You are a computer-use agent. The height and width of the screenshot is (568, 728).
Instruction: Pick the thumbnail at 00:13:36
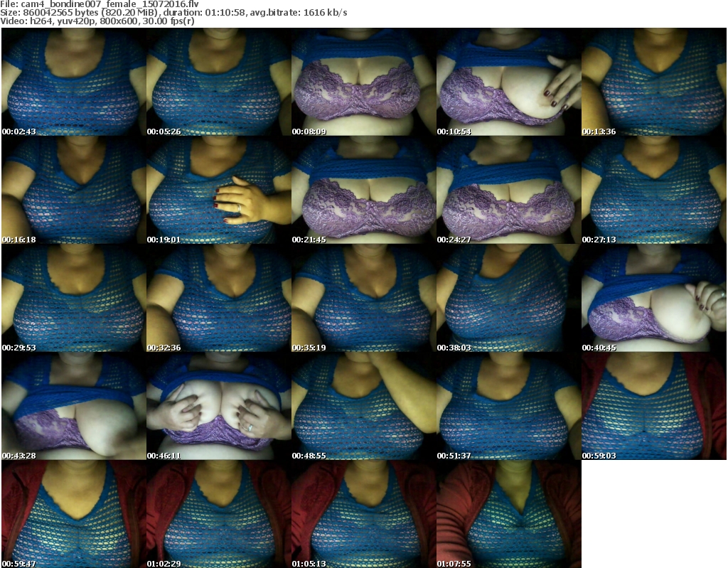pyautogui.click(x=654, y=82)
